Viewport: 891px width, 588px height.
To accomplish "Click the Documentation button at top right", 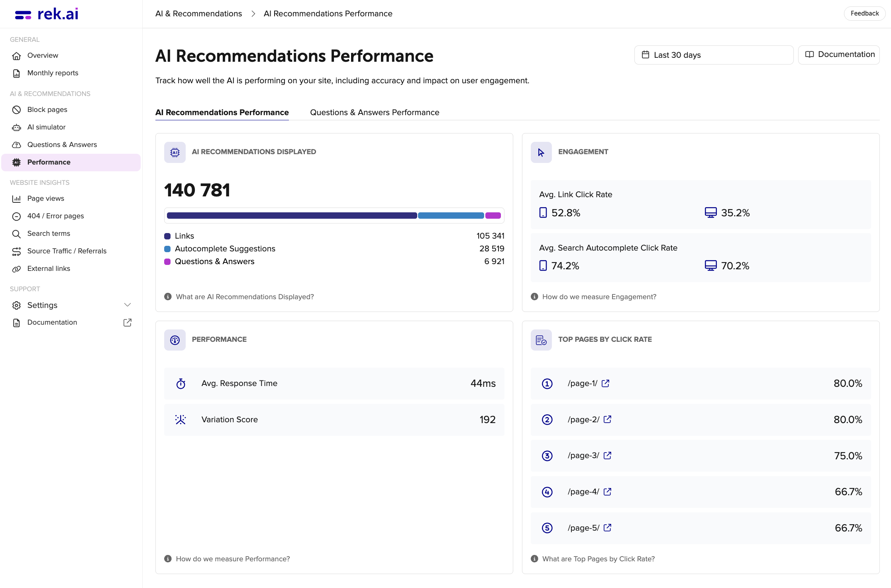I will pos(839,55).
